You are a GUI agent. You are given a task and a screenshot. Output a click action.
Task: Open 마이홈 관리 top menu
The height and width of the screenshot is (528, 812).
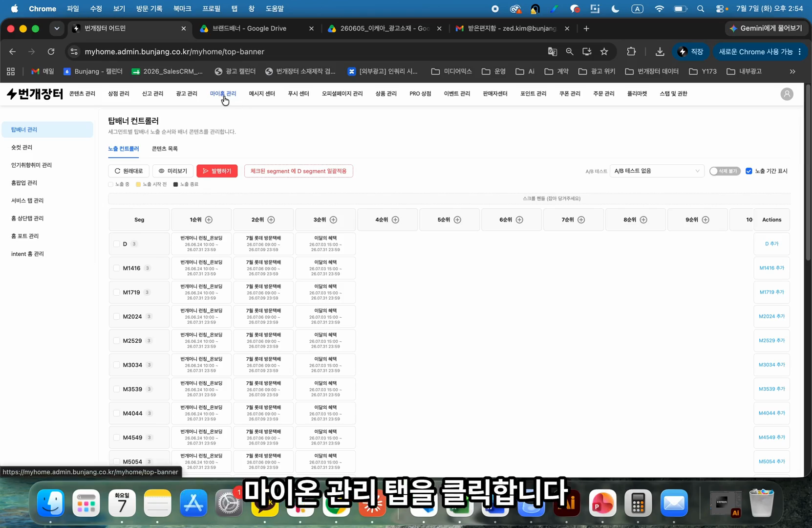pyautogui.click(x=223, y=93)
